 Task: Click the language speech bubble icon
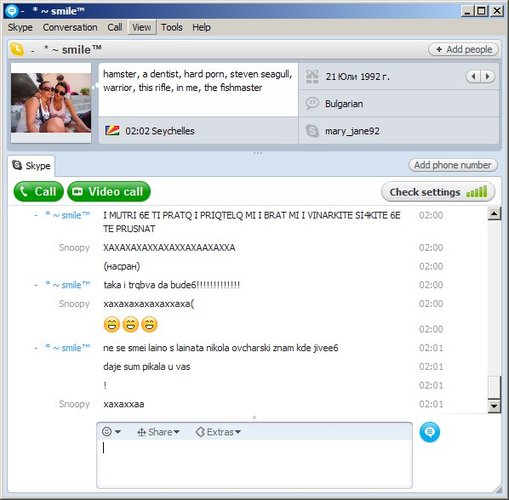pyautogui.click(x=312, y=103)
